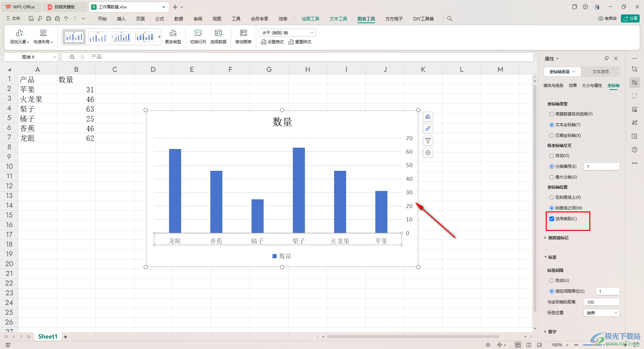This screenshot has width=644, height=349.
Task: Open the chart settings hexagon icon
Action: (x=428, y=153)
